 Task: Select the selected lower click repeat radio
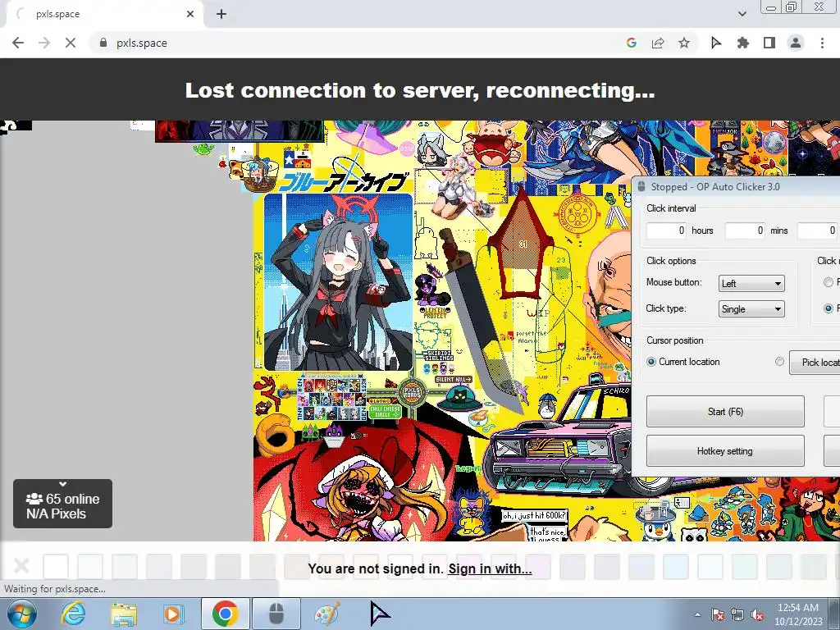click(x=829, y=308)
